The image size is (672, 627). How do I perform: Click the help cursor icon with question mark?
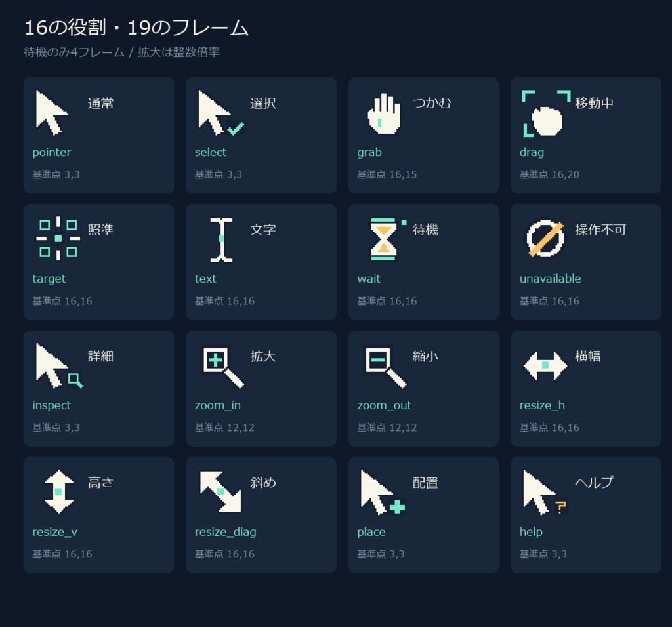click(x=545, y=492)
